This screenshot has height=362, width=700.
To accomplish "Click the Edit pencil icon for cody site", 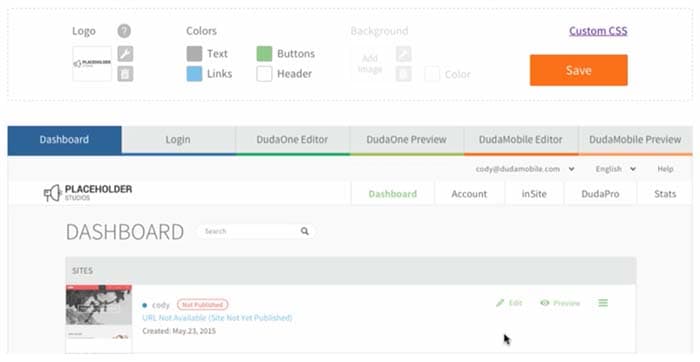I will pos(500,303).
